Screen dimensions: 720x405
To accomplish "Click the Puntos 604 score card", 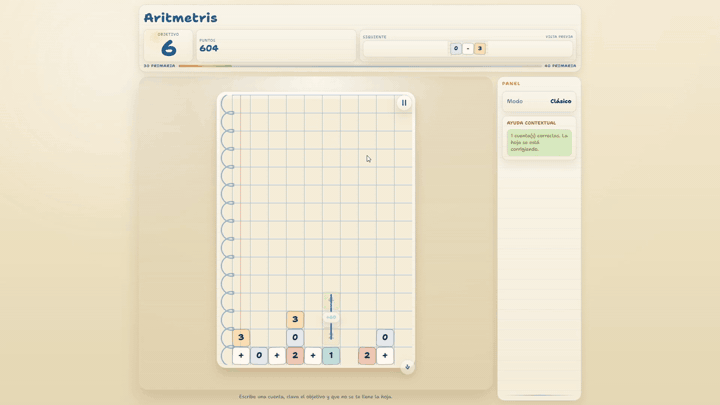I will (x=275, y=46).
